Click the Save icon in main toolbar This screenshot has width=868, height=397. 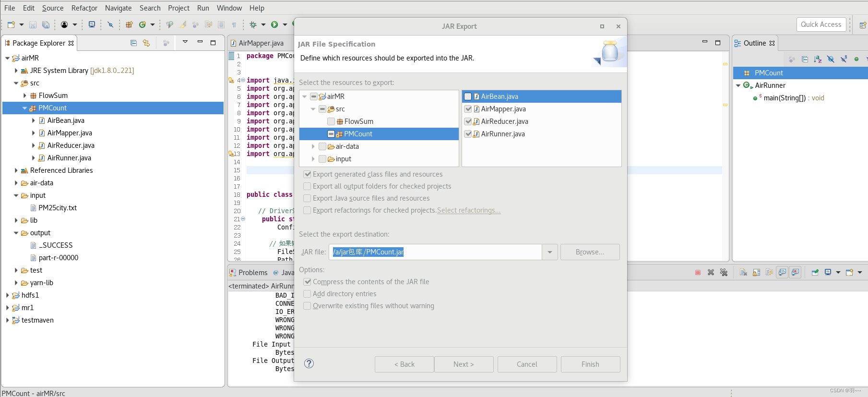click(x=33, y=24)
